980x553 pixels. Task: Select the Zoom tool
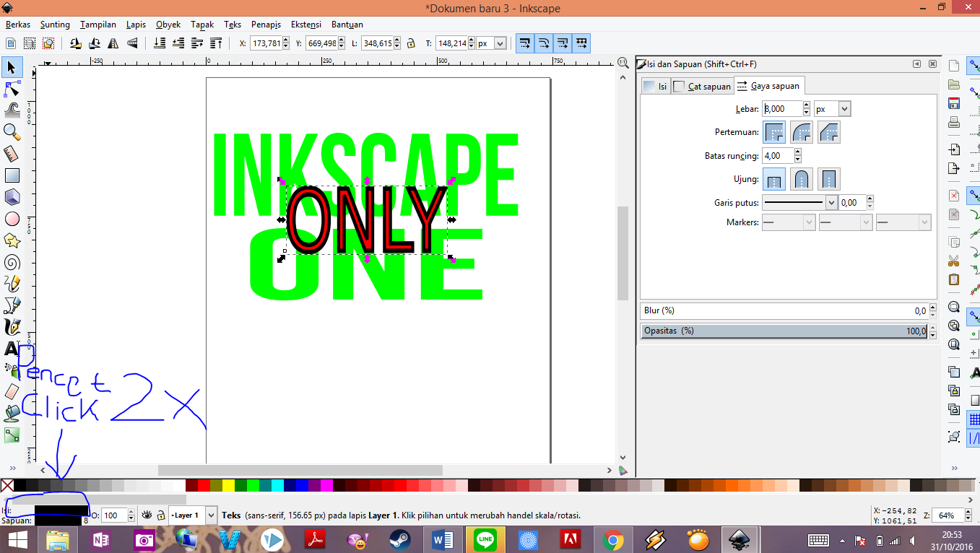(x=12, y=131)
